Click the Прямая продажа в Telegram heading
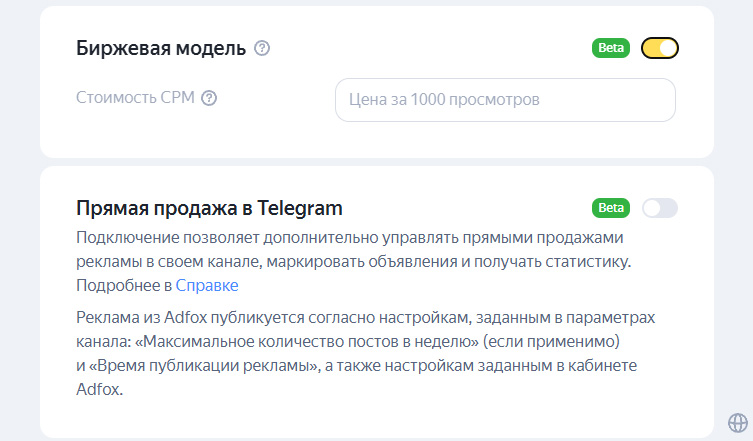The height and width of the screenshot is (441, 753). [209, 208]
